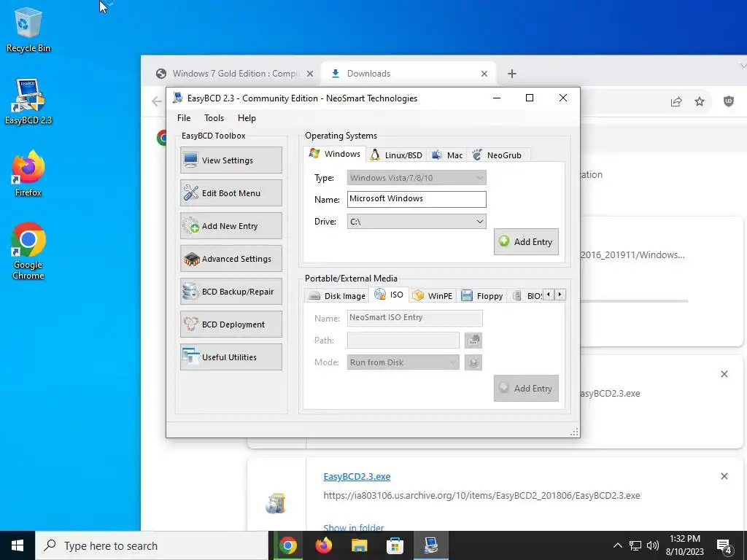Open Microsoft Store from the taskbar

(395, 545)
